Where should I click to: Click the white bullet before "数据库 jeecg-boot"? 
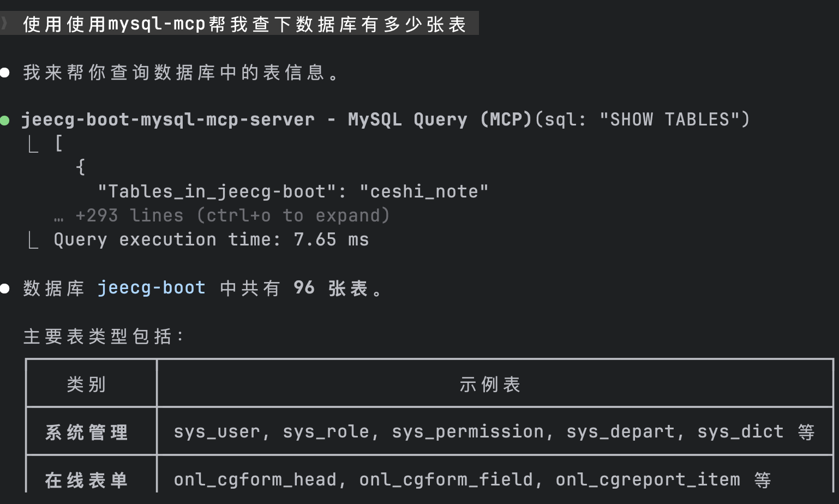coord(5,289)
